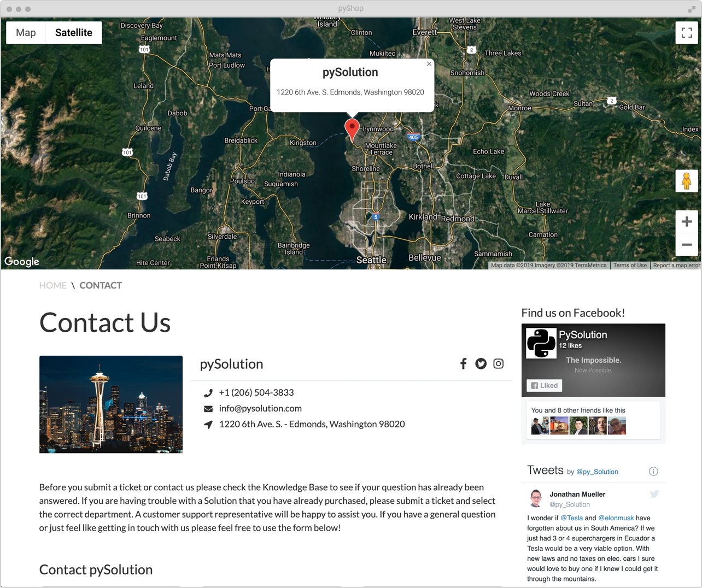Close the pySolution map info window
702x588 pixels.
[429, 64]
